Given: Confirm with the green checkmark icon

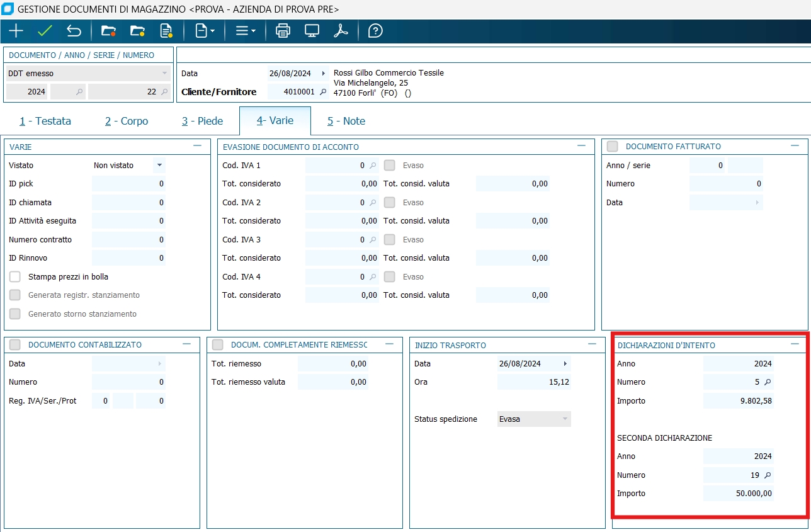Looking at the screenshot, I should tap(45, 31).
